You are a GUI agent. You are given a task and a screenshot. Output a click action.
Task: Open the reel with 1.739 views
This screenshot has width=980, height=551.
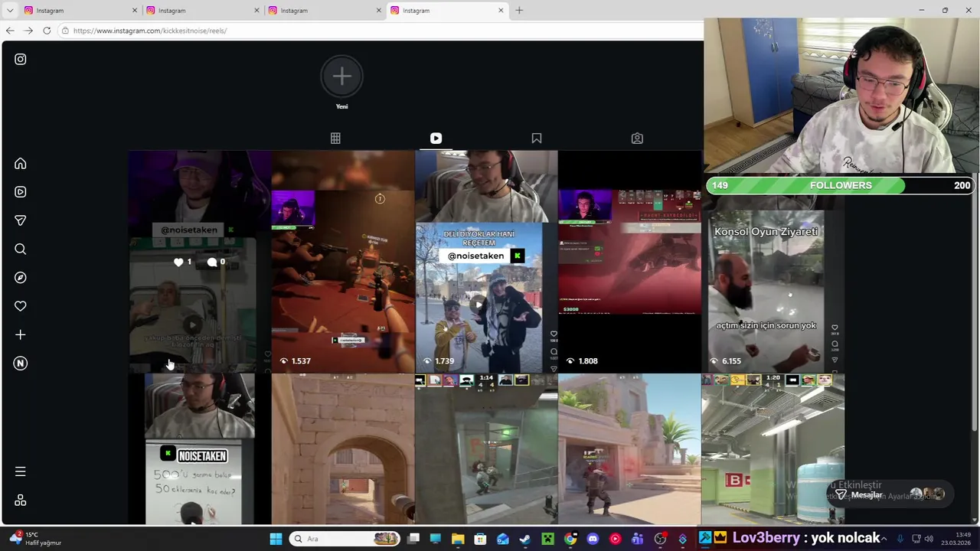pos(486,261)
